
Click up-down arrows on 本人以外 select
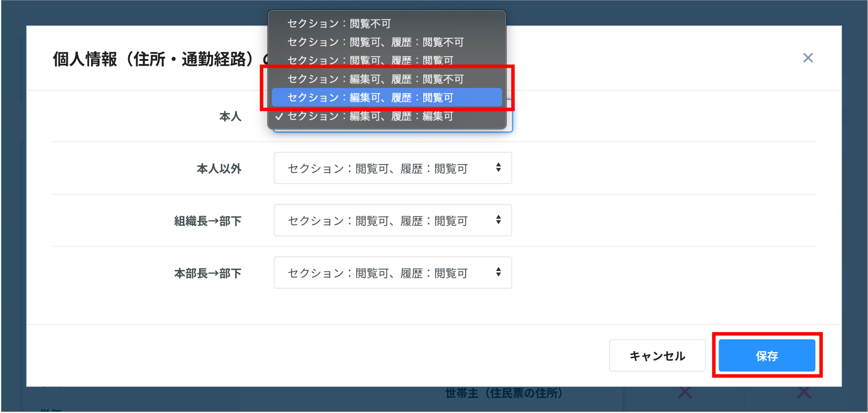(498, 168)
